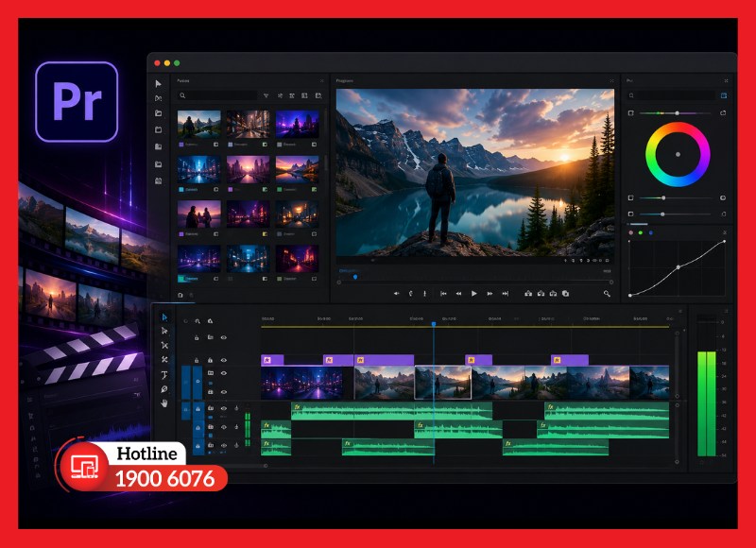Click the green macOS window zoom dot
Image resolution: width=756 pixels, height=548 pixels.
[x=177, y=63]
